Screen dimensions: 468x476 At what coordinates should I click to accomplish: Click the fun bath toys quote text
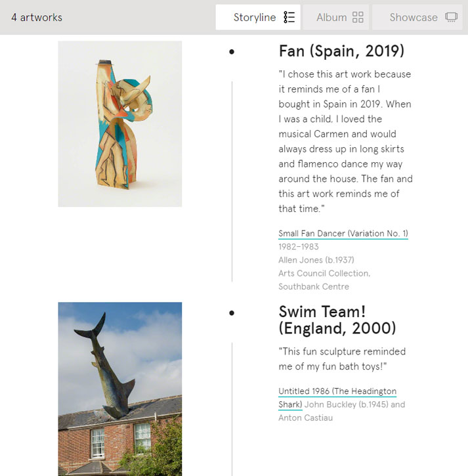click(x=342, y=359)
